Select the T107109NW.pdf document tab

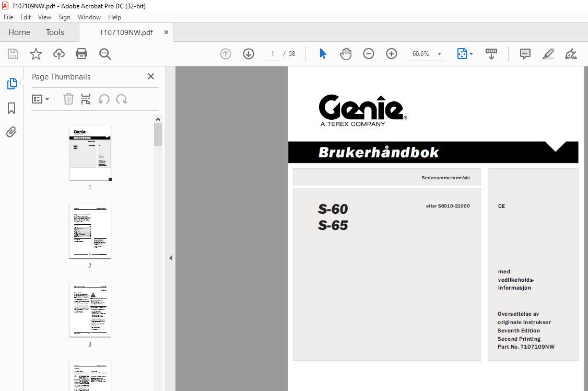coord(126,32)
